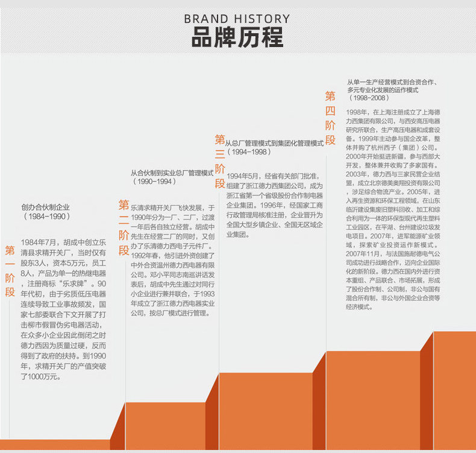Click the fourth-stage orange step block
Image resolution: width=476 pixels, height=453 pixels.
pyautogui.click(x=373, y=401)
